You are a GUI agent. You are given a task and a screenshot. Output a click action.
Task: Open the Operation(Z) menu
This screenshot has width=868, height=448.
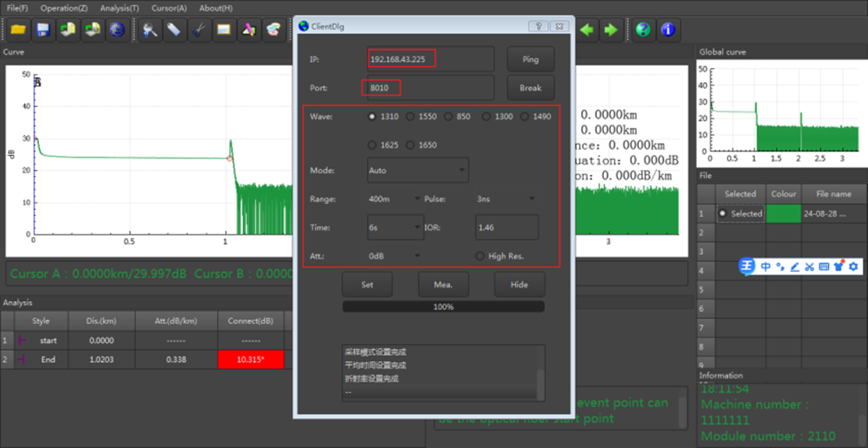64,7
